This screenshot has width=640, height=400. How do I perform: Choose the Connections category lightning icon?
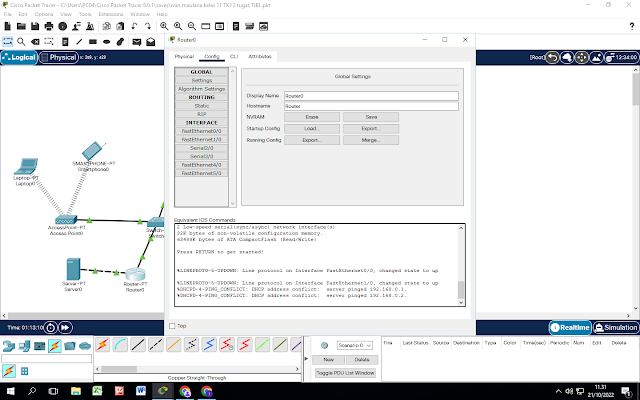55,346
